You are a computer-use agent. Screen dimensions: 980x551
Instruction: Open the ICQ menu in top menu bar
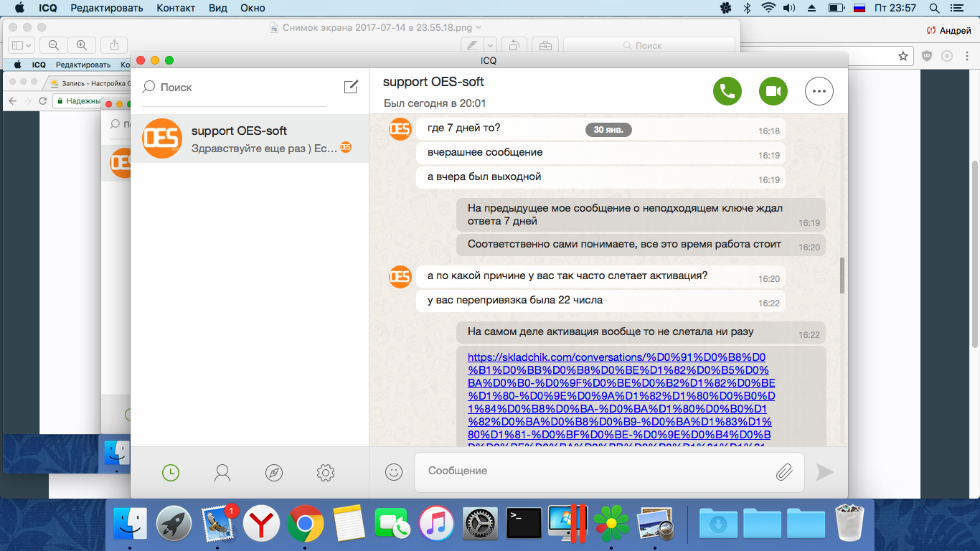pyautogui.click(x=47, y=8)
